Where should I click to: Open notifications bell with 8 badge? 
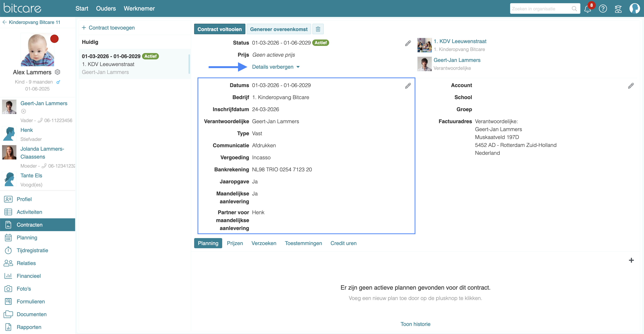pos(587,9)
